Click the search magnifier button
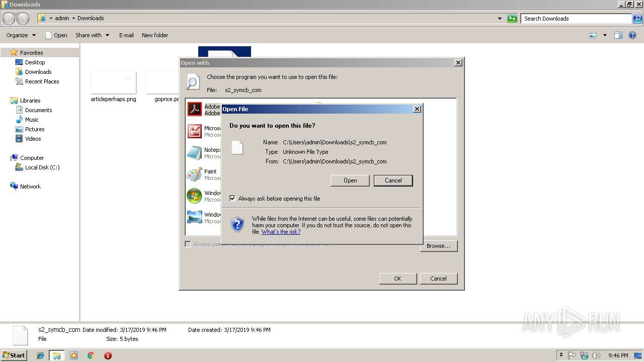Screen dimensions: 644x362 tap(637, 19)
